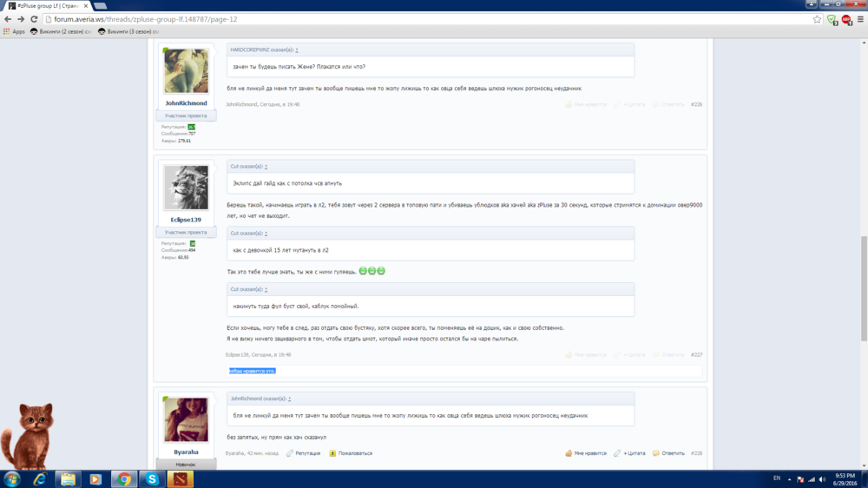
Task: Open the Chrome hamburger menu
Action: (860, 19)
